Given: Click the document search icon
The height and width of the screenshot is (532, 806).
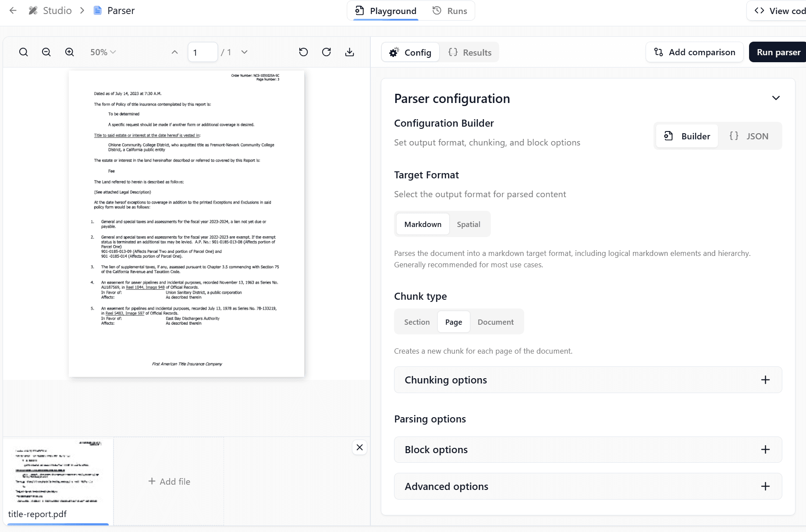Looking at the screenshot, I should point(23,52).
